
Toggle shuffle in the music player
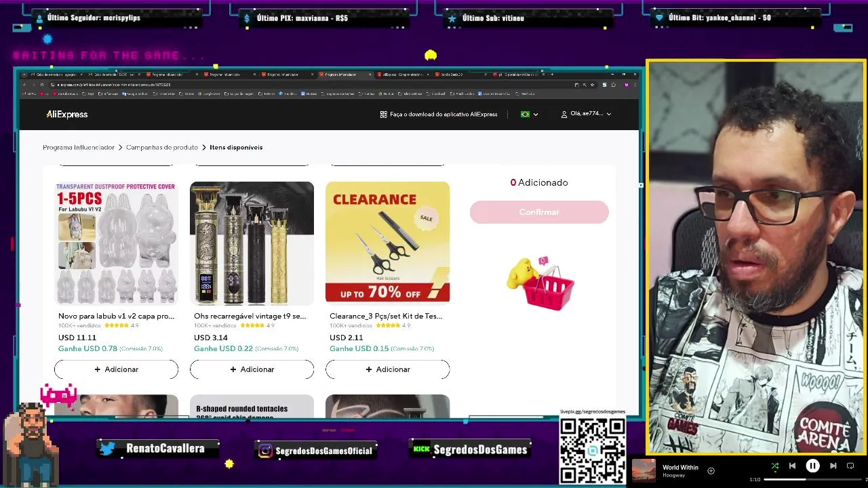pyautogui.click(x=774, y=466)
